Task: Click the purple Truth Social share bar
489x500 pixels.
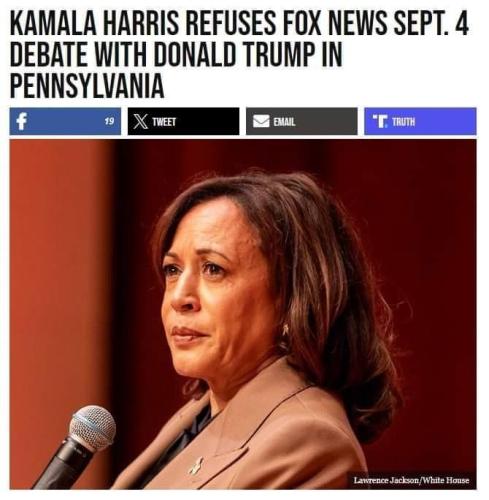Action: coord(420,121)
